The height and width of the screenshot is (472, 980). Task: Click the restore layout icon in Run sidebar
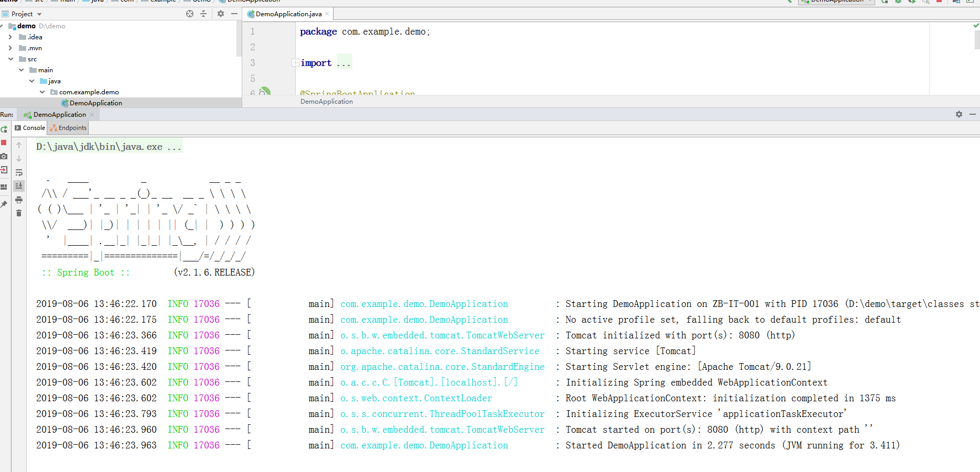(4, 186)
